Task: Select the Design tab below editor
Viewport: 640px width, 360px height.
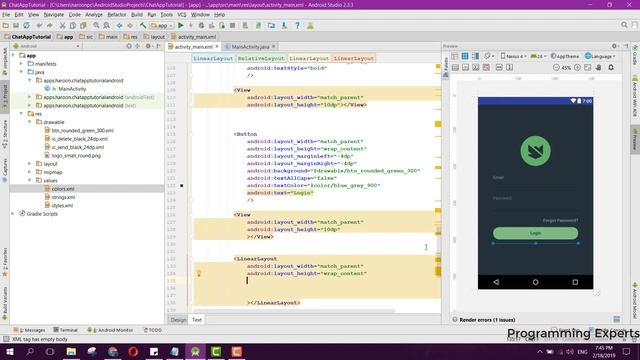Action: [178, 320]
